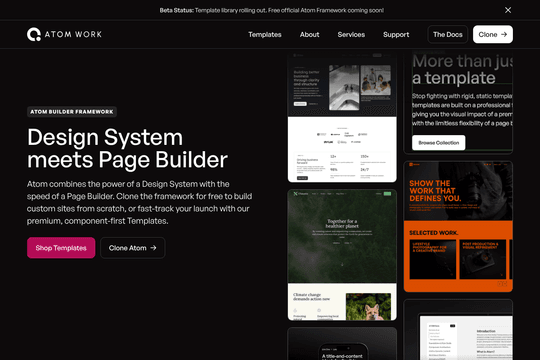Screen dimensions: 540x360
Task: Click the Atom Builder Framework badge
Action: (72, 112)
